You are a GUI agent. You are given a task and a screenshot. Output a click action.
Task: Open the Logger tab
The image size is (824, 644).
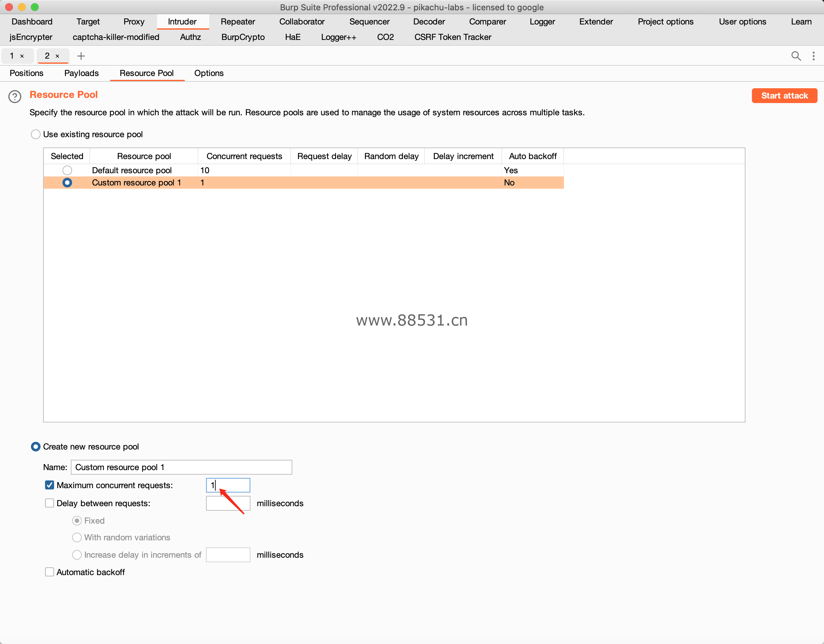[x=542, y=22]
